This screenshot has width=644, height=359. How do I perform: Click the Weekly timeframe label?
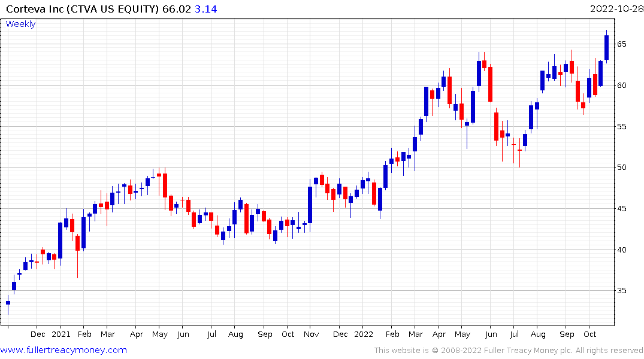[x=20, y=24]
